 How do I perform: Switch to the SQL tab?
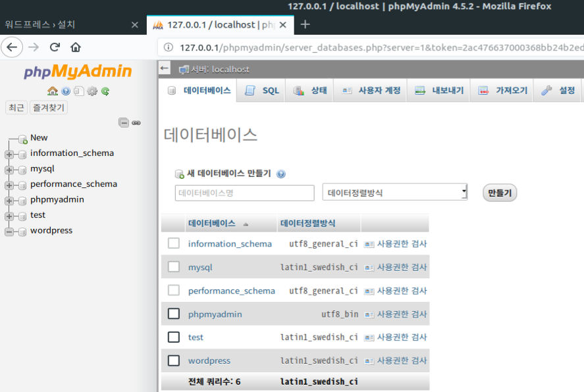(262, 90)
